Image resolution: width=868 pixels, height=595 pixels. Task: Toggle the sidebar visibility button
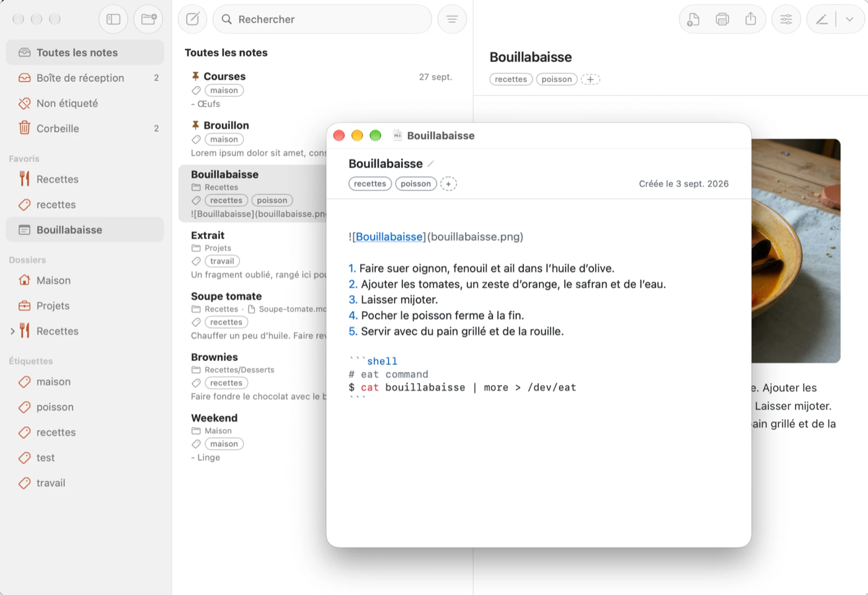113,19
